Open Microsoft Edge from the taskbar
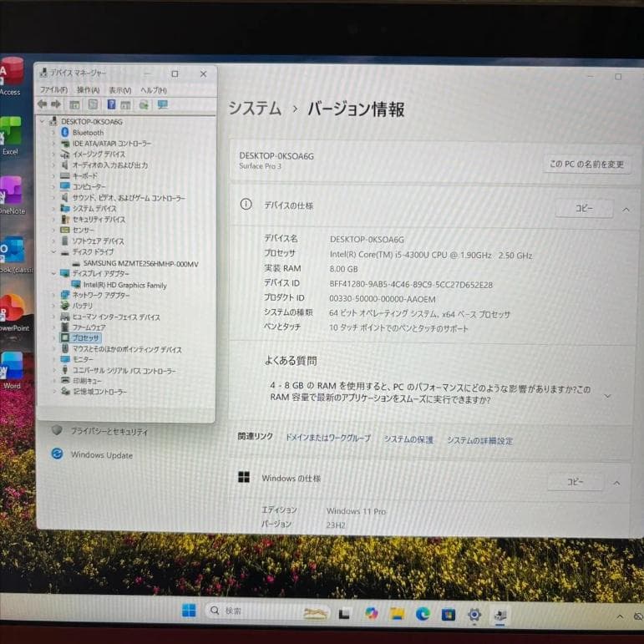Image resolution: width=644 pixels, height=644 pixels. (x=423, y=614)
